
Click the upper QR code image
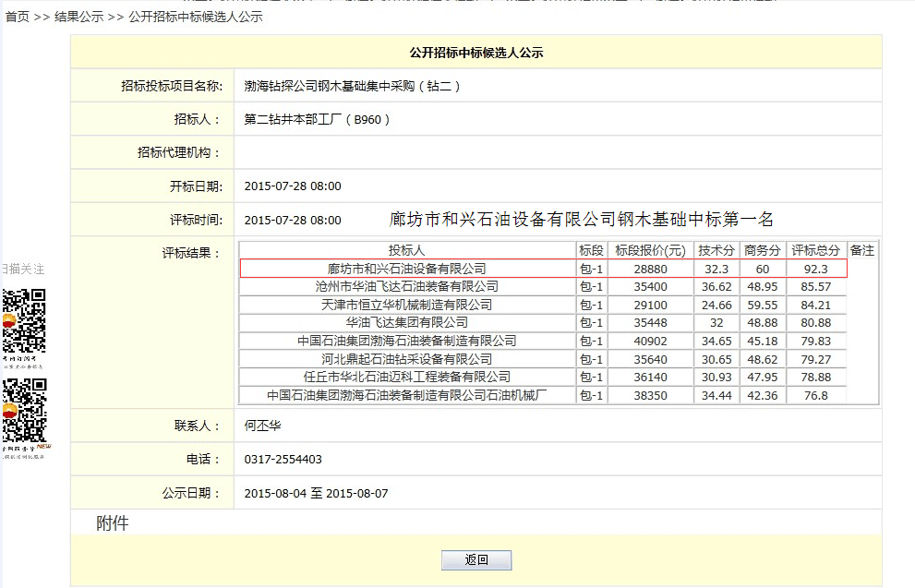pos(24,321)
